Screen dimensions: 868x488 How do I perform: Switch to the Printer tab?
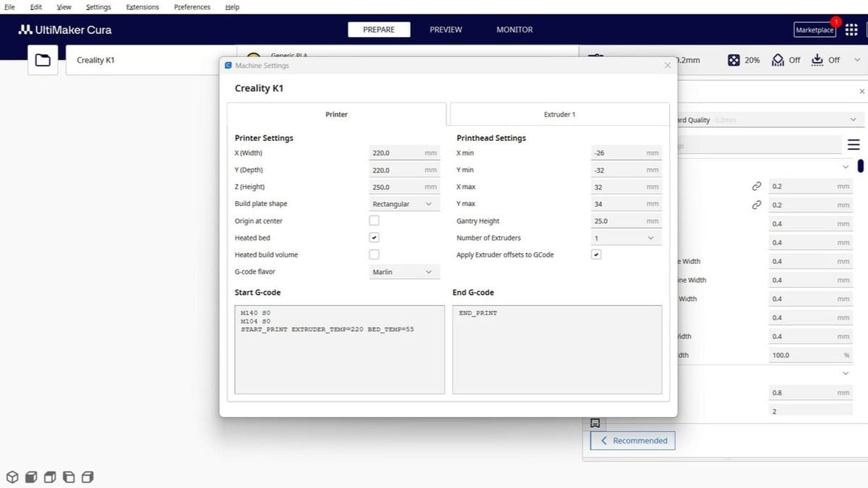(336, 114)
